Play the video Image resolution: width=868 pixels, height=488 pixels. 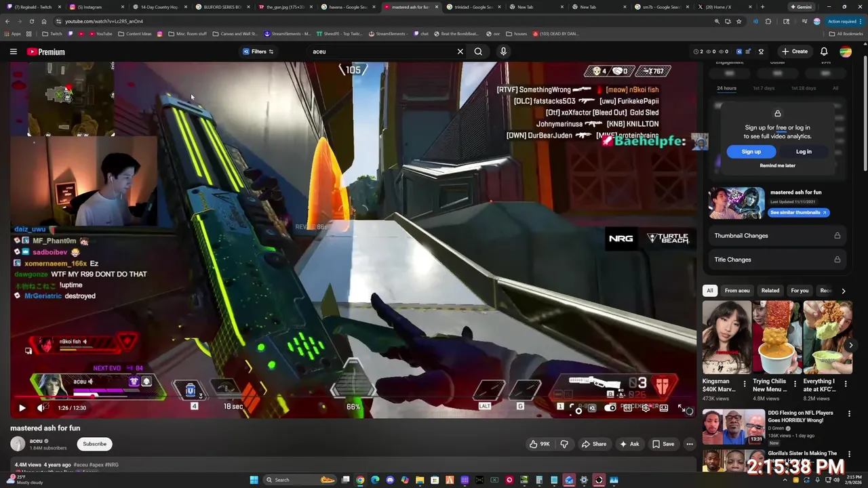click(x=22, y=408)
